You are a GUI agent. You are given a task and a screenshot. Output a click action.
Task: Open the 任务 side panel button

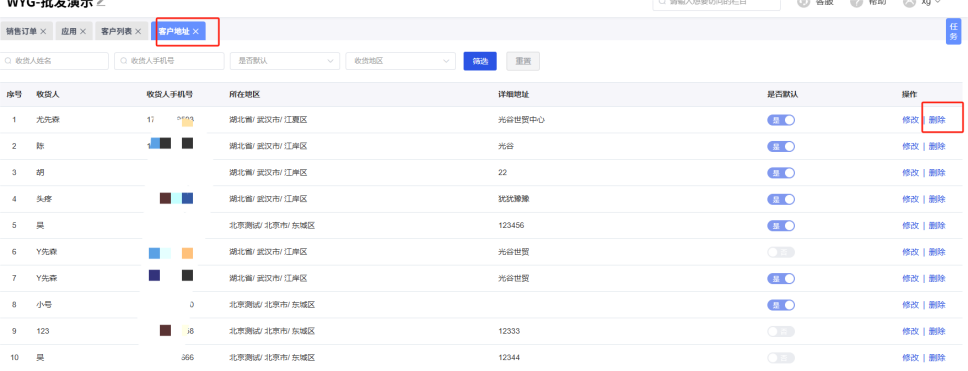(954, 31)
